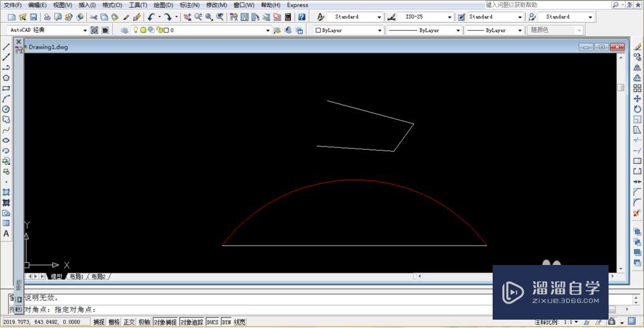Select the Circle drawing tool
The height and width of the screenshot is (328, 644).
click(x=6, y=109)
